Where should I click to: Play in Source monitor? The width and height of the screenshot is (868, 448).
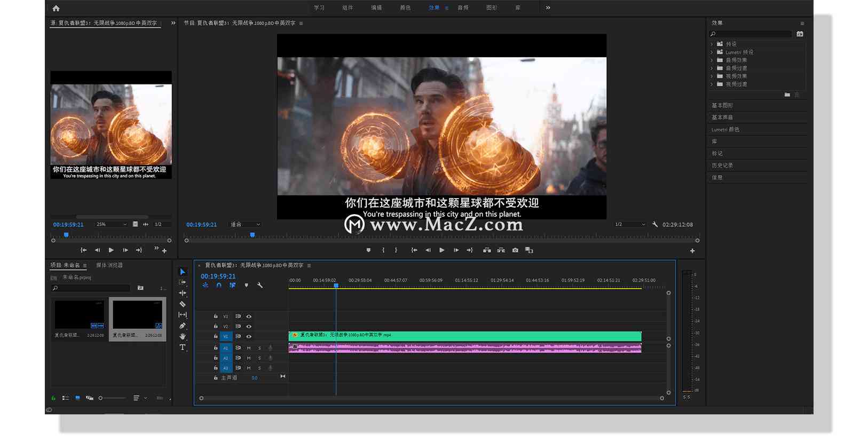point(111,250)
